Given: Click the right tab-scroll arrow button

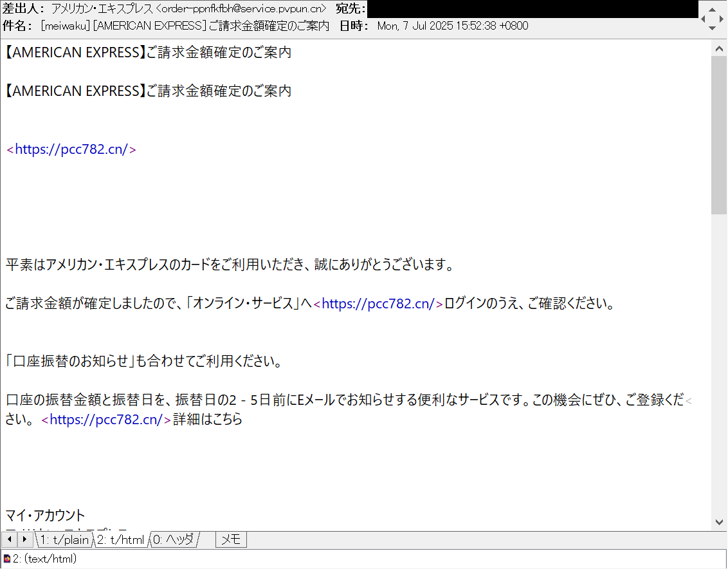Looking at the screenshot, I should [x=24, y=539].
